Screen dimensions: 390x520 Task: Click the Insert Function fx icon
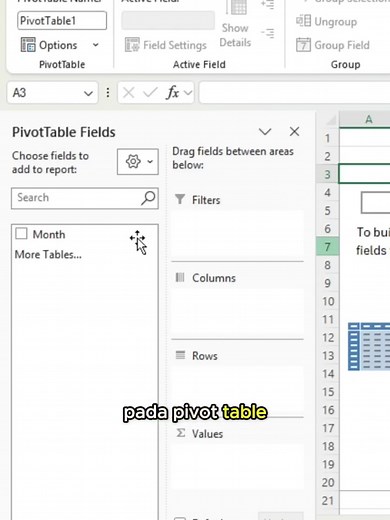[x=173, y=93]
